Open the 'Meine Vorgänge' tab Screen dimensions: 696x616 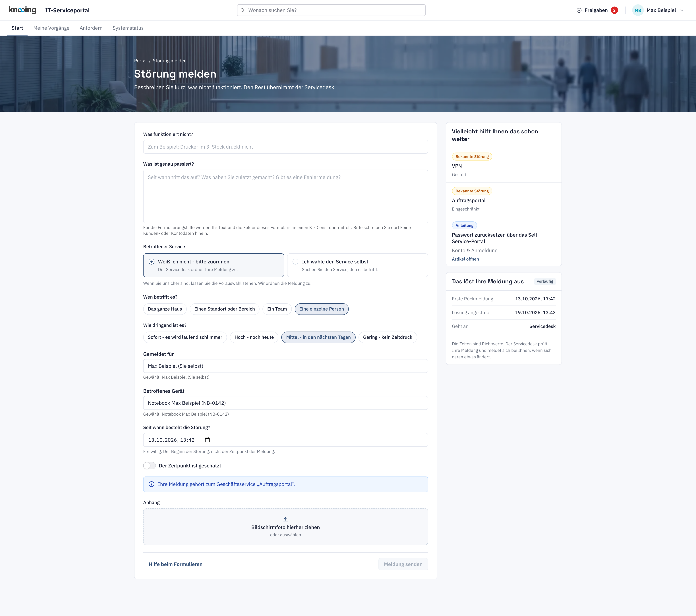[x=51, y=28]
